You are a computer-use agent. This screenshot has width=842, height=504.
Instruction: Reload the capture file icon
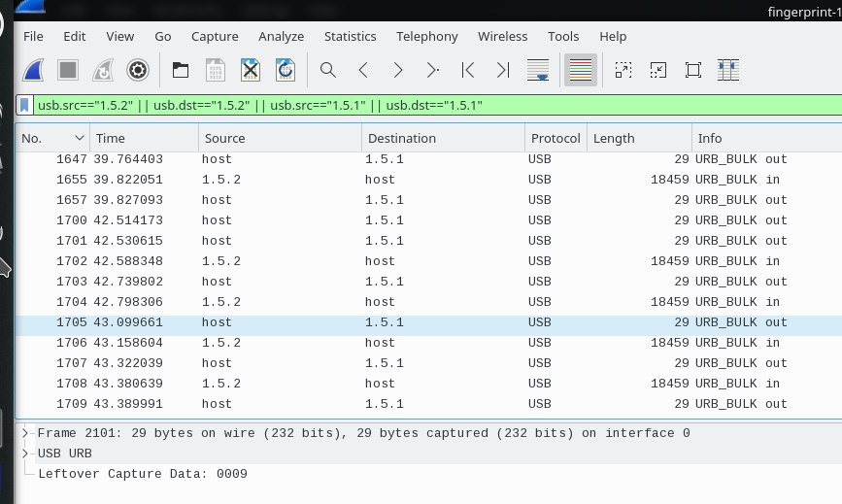click(x=286, y=70)
